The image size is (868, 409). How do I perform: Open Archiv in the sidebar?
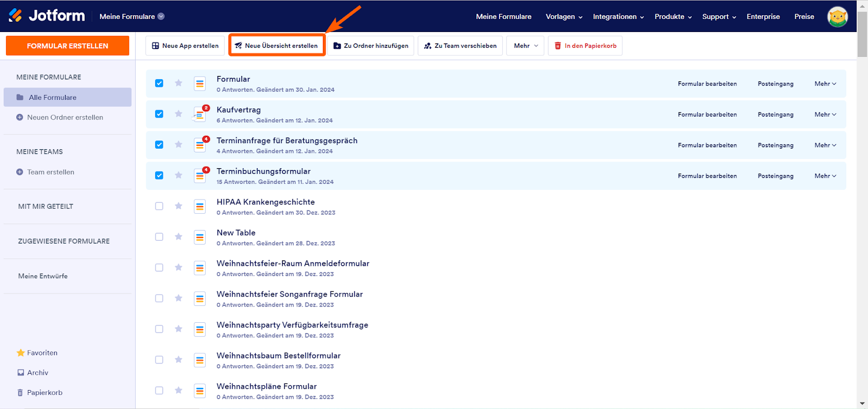37,373
